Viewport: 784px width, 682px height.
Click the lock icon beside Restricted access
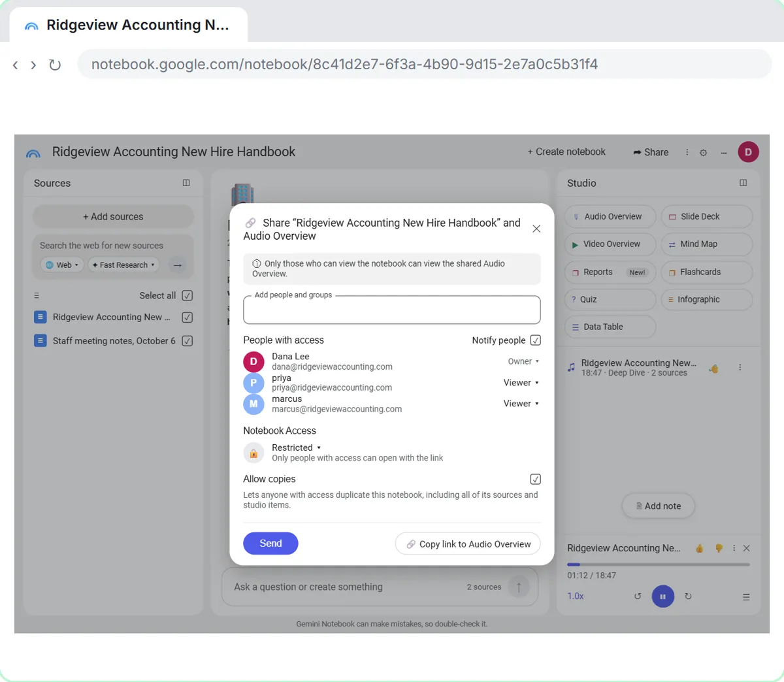click(253, 453)
